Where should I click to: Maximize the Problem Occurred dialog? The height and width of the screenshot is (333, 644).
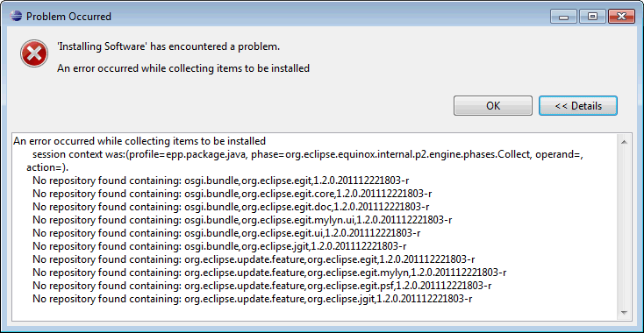(592, 17)
